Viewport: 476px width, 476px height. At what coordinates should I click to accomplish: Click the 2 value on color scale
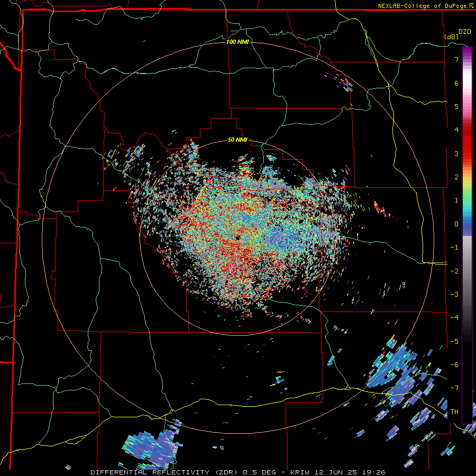456,177
